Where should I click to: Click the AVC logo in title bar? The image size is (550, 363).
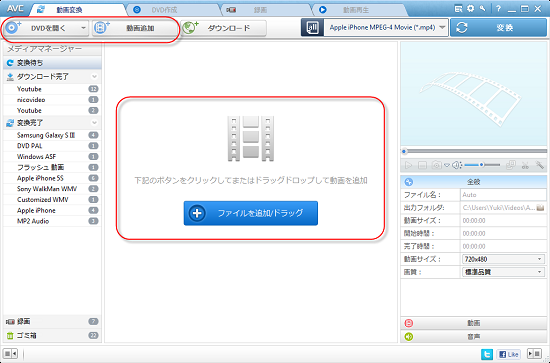tap(15, 9)
